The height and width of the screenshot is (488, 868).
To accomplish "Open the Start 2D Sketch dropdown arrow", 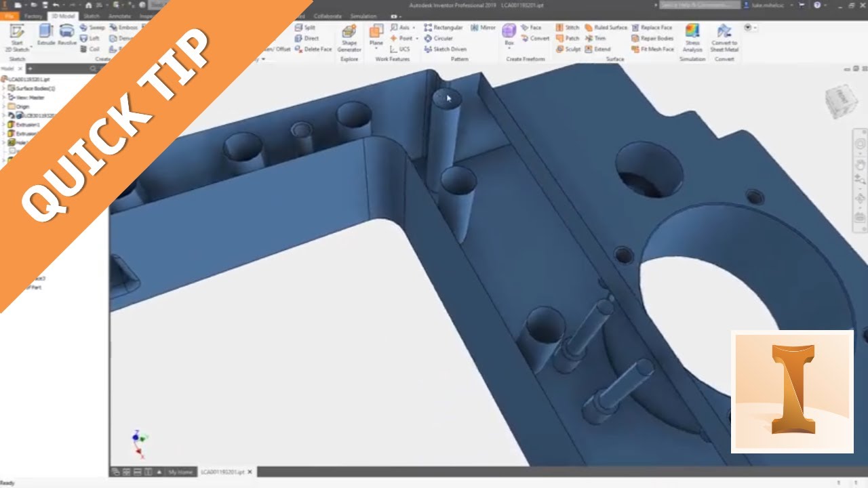I will point(31,46).
